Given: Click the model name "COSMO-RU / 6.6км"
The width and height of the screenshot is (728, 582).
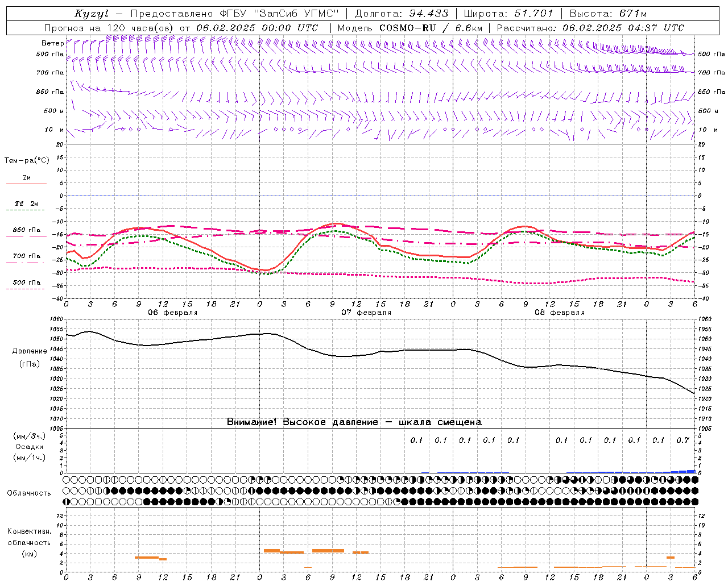Looking at the screenshot, I should [x=431, y=28].
